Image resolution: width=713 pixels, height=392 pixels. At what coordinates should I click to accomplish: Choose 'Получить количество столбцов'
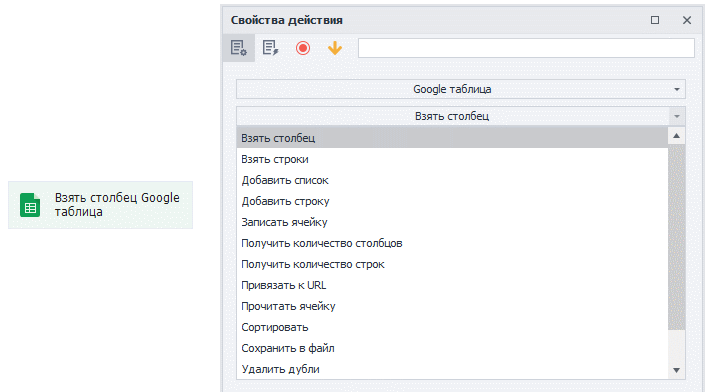452,243
